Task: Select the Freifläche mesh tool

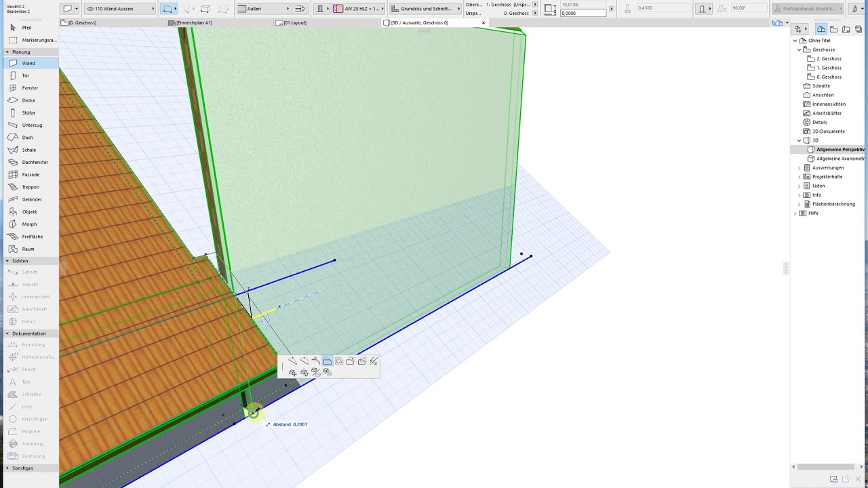Action: pos(32,237)
